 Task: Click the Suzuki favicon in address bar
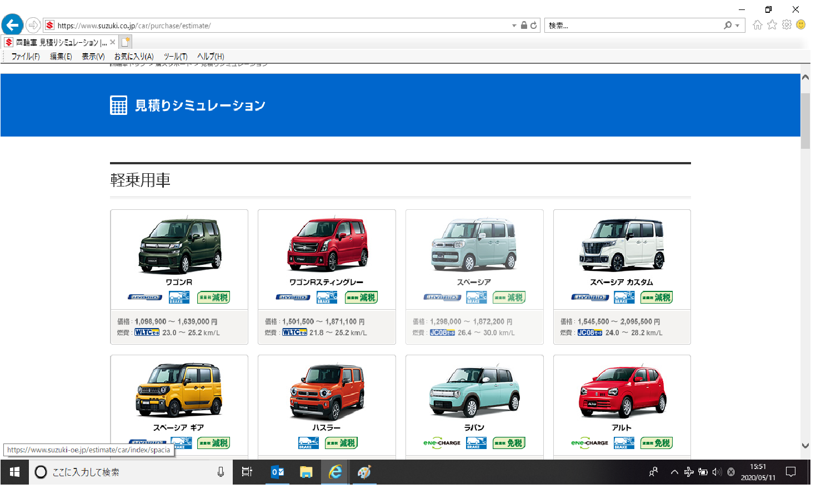pos(50,25)
